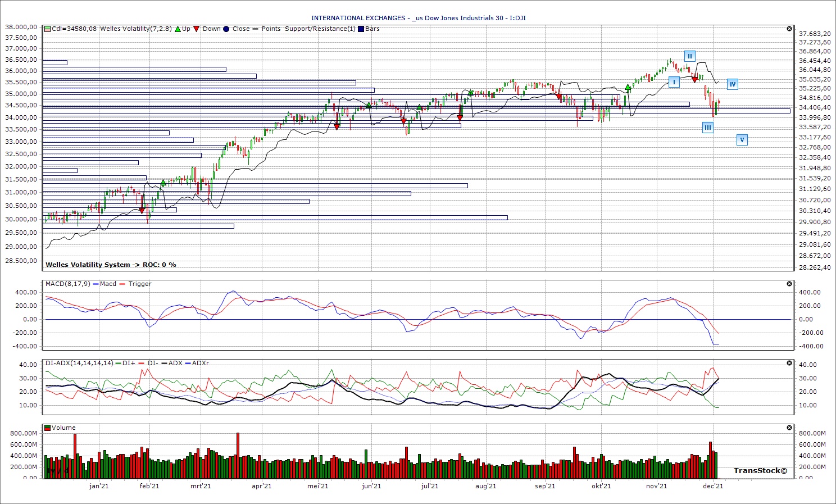This screenshot has width=836, height=504.
Task: Click the okt'21 date axis label
Action: click(601, 486)
